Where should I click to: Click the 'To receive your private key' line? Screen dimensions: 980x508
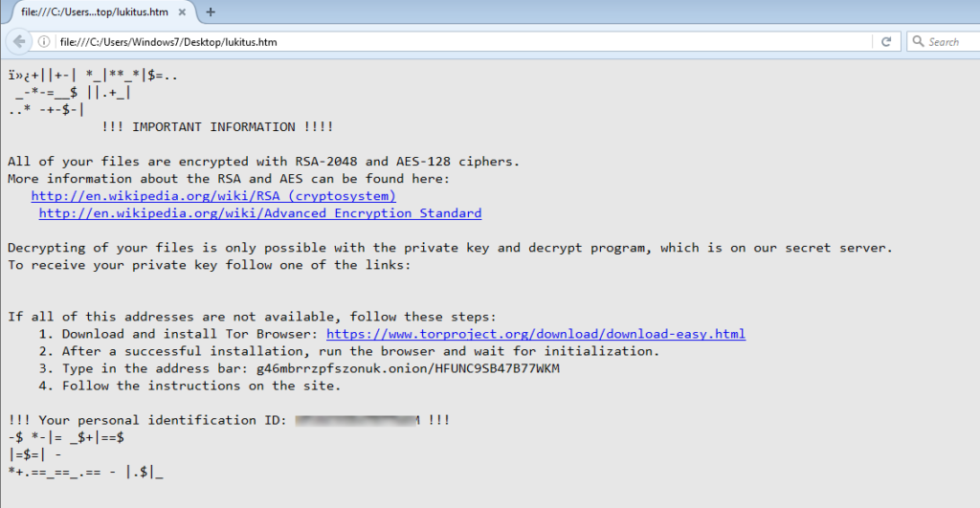(210, 265)
